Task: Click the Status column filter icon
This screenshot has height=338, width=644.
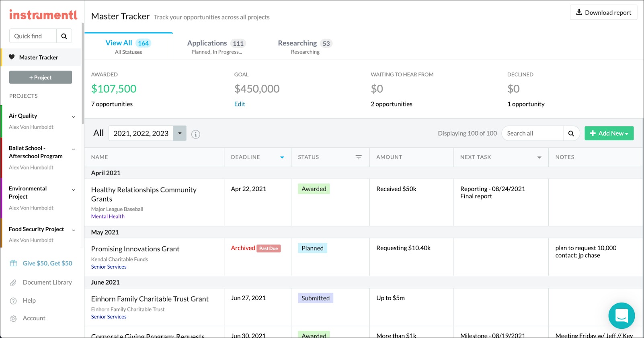Action: click(359, 157)
